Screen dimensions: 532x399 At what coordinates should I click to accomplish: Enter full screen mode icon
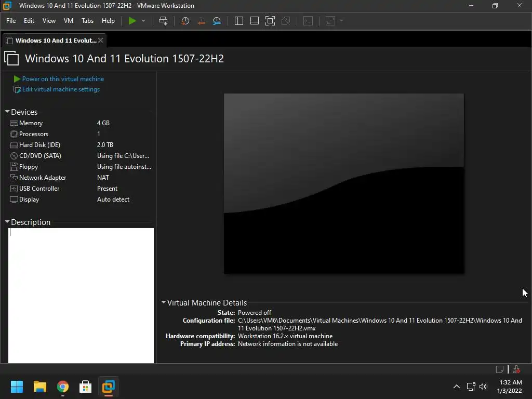[x=270, y=21]
